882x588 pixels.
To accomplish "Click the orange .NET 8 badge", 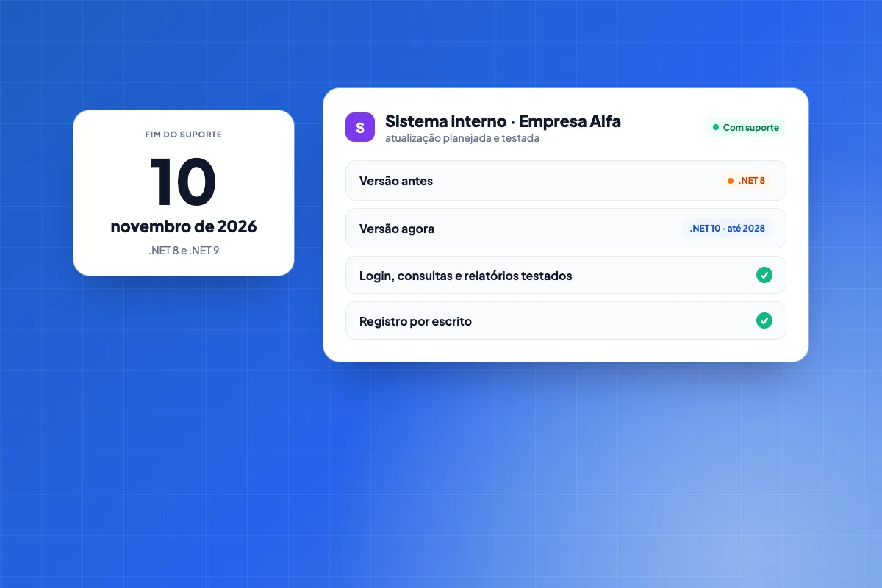I will tap(746, 181).
